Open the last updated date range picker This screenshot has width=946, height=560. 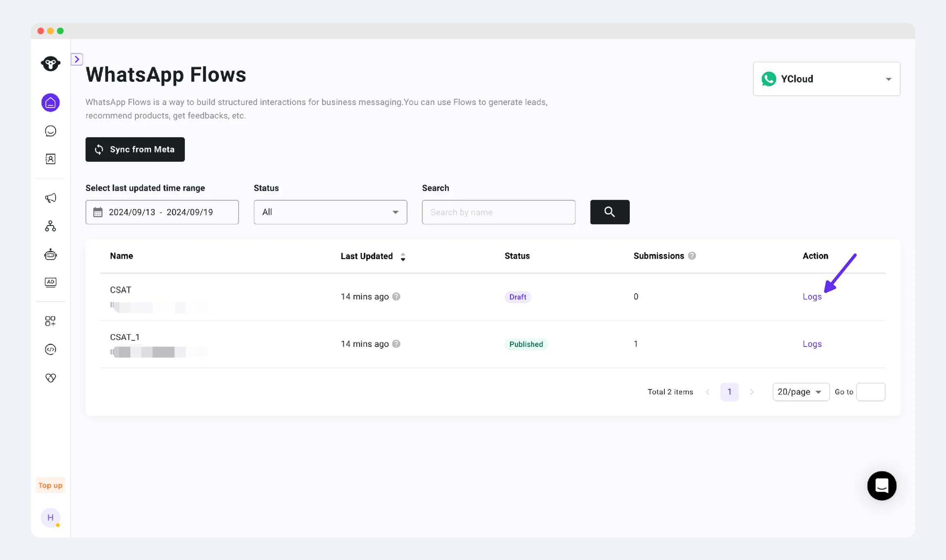point(162,212)
